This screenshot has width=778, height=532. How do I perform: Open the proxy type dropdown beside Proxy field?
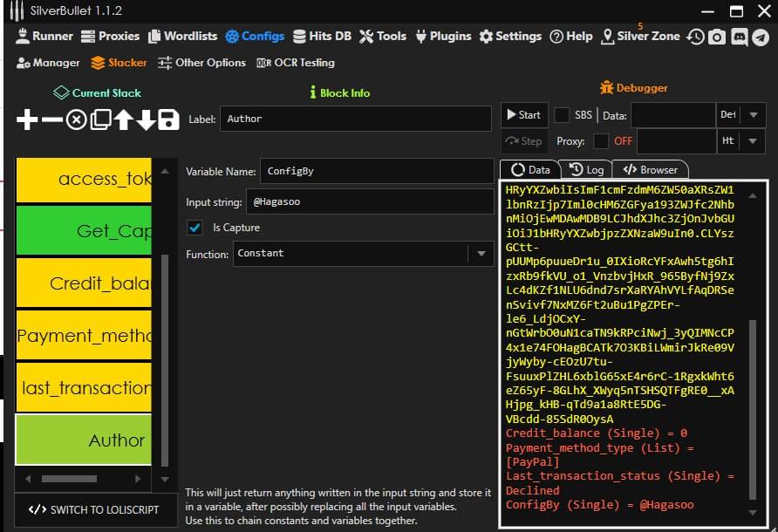[x=753, y=141]
